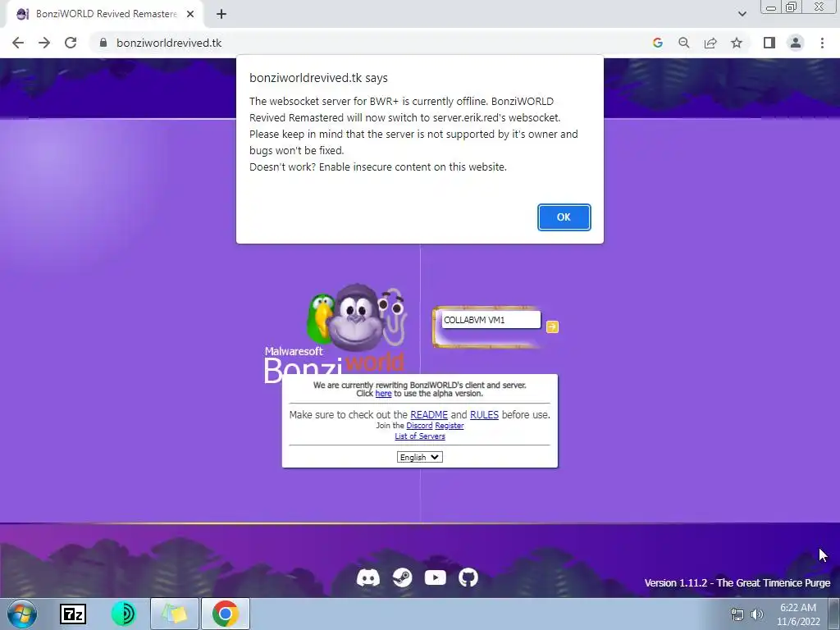Open the Register link
840x630 pixels.
449,426
